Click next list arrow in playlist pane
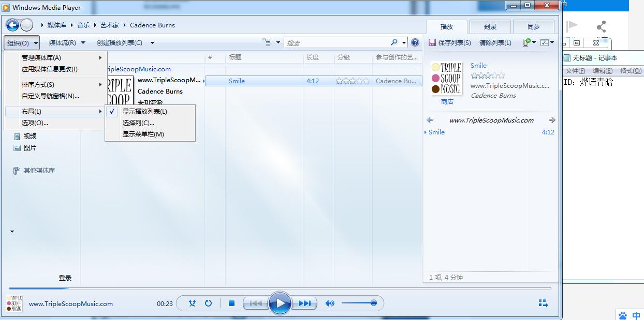 (552, 120)
